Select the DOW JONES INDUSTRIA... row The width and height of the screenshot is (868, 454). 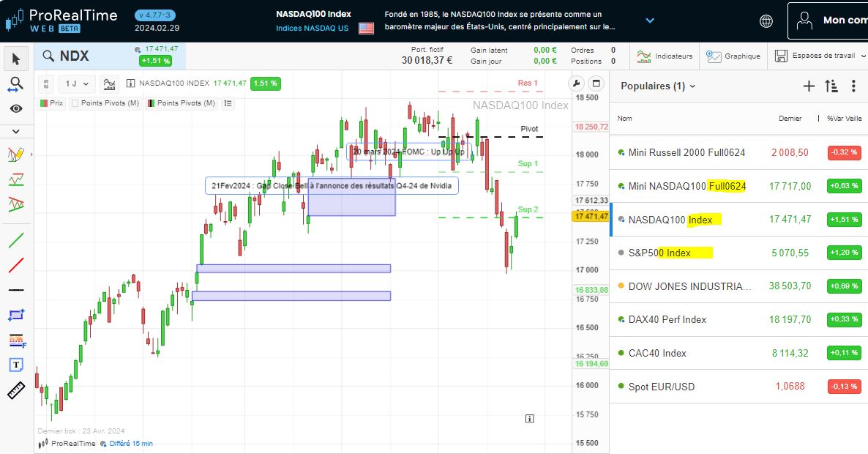pos(739,286)
